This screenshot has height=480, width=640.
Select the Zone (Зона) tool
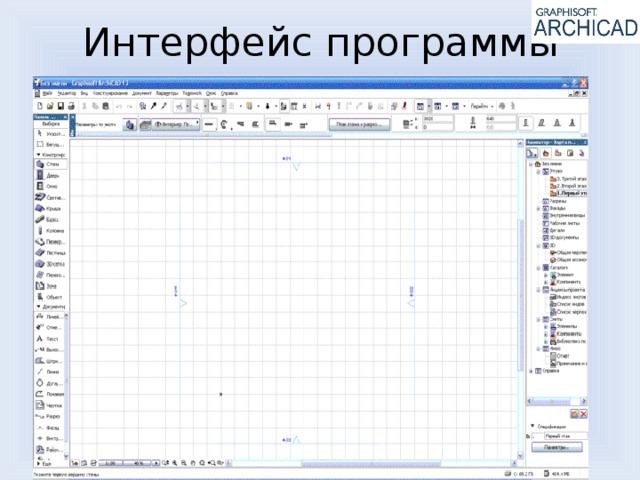tap(51, 286)
